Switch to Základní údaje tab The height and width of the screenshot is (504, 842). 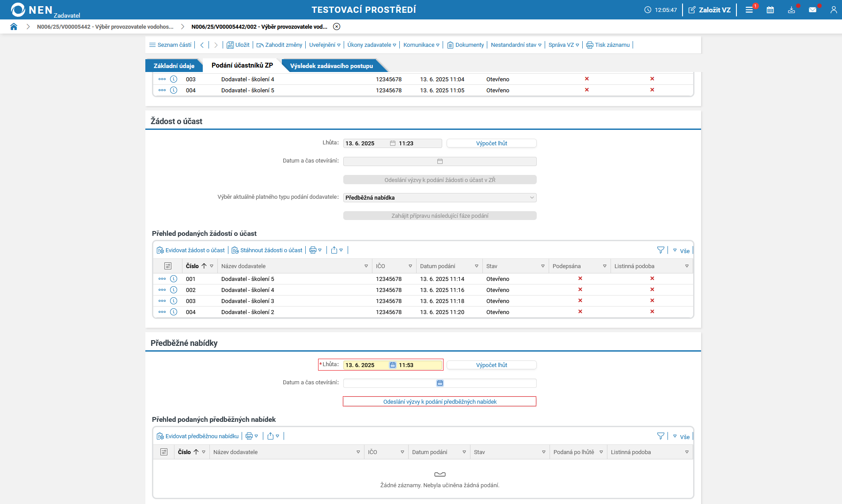(x=174, y=66)
